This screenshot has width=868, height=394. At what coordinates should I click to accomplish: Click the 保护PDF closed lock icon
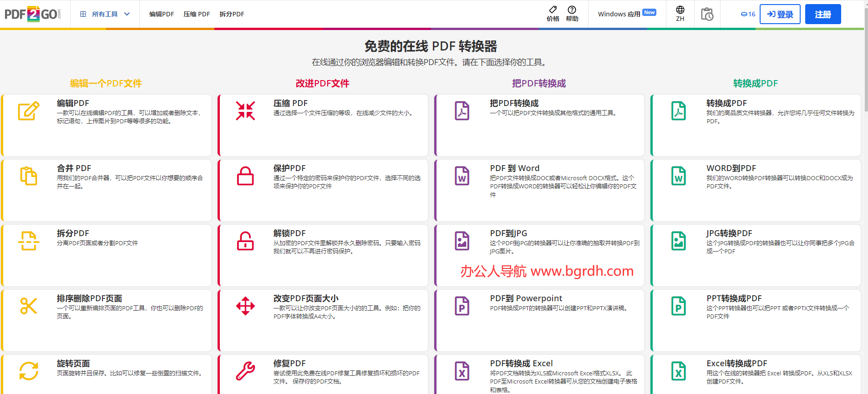click(245, 176)
